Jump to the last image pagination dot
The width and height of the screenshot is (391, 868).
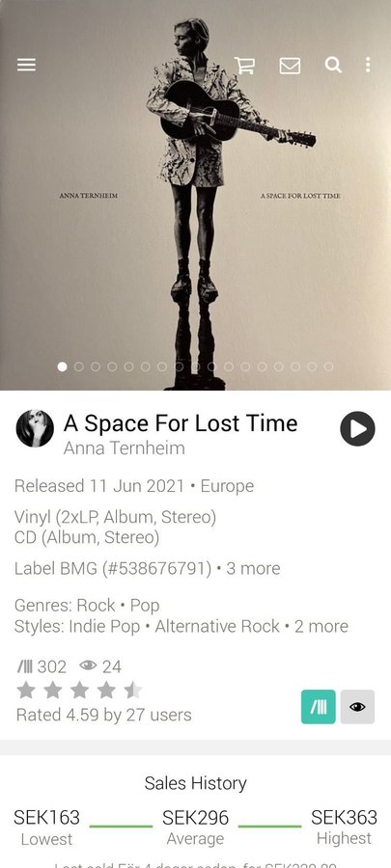point(328,366)
